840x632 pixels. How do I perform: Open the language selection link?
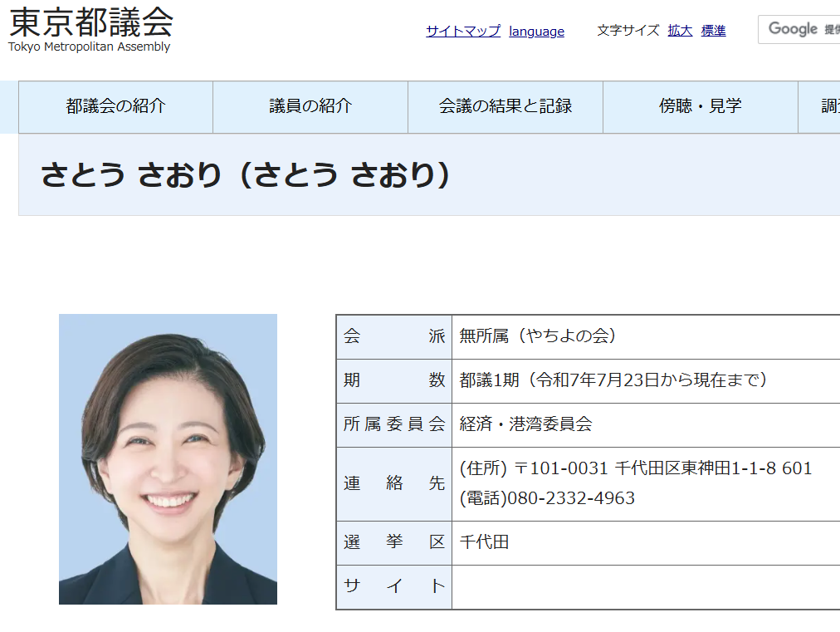pyautogui.click(x=536, y=32)
